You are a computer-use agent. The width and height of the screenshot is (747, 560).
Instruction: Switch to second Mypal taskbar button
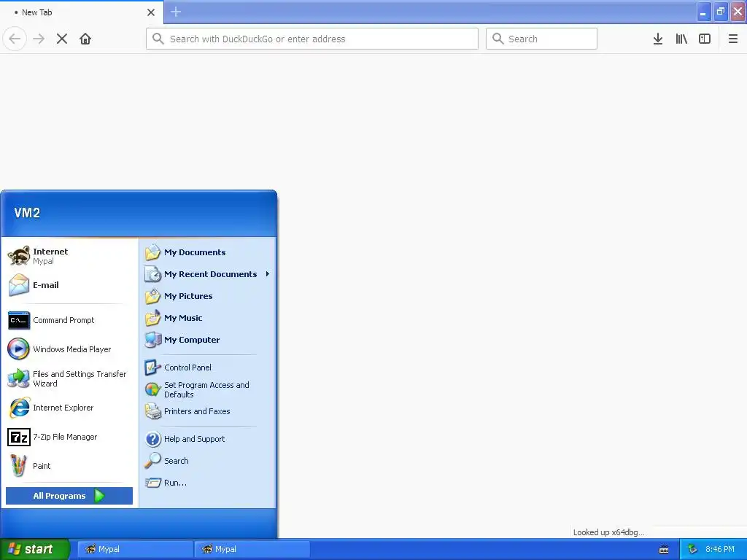click(252, 549)
